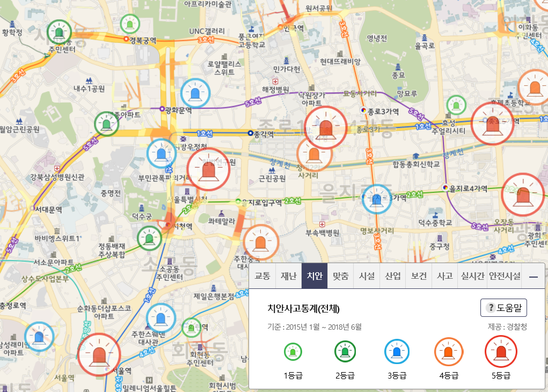
Task: Toggle the 1등급 legend icon
Action: (293, 352)
